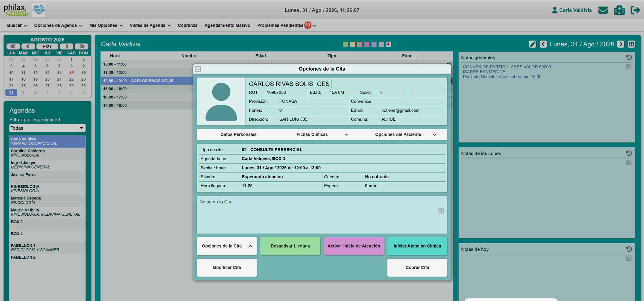Go to previous month in calendar
Screen dimensions: 644x301
point(28,46)
